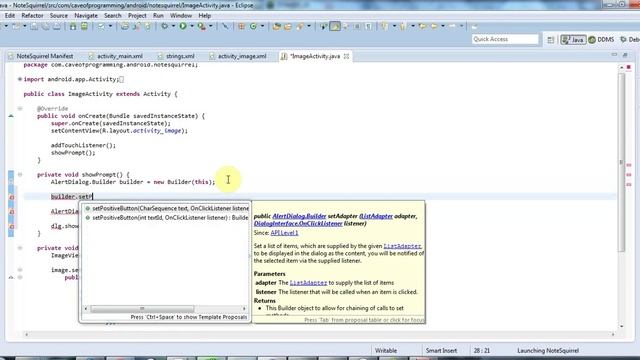Collapse the onCreate method fold
The height and width of the screenshot is (360, 640).
coord(20,109)
